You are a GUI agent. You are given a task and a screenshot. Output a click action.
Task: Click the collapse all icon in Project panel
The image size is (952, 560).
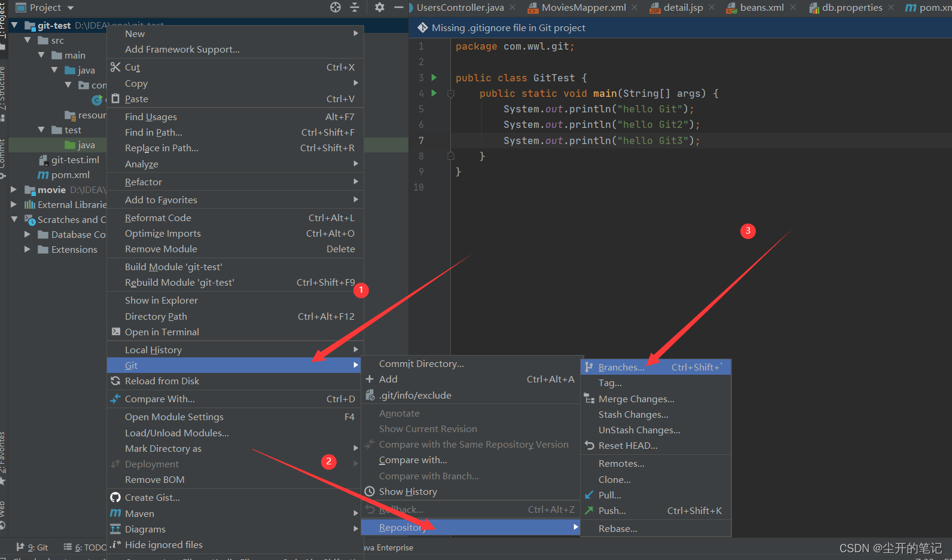click(355, 7)
